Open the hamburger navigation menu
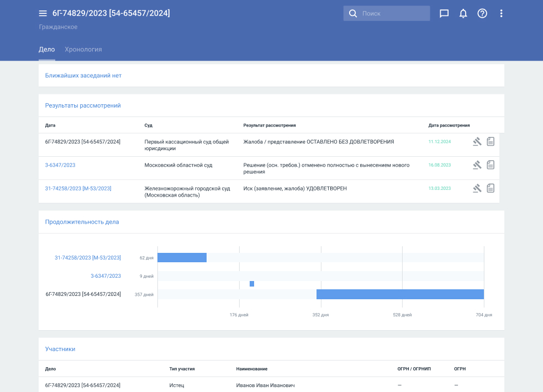543x392 pixels. coord(43,13)
